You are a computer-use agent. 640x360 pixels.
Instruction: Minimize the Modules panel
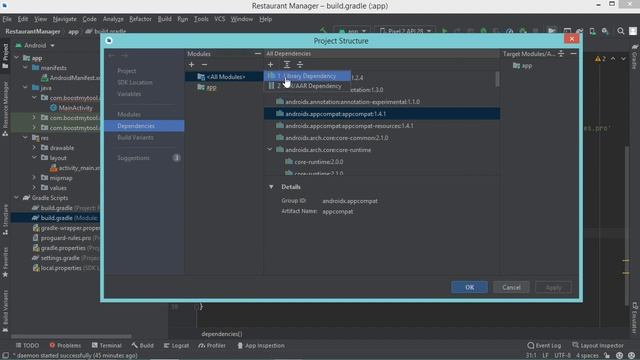[x=258, y=53]
